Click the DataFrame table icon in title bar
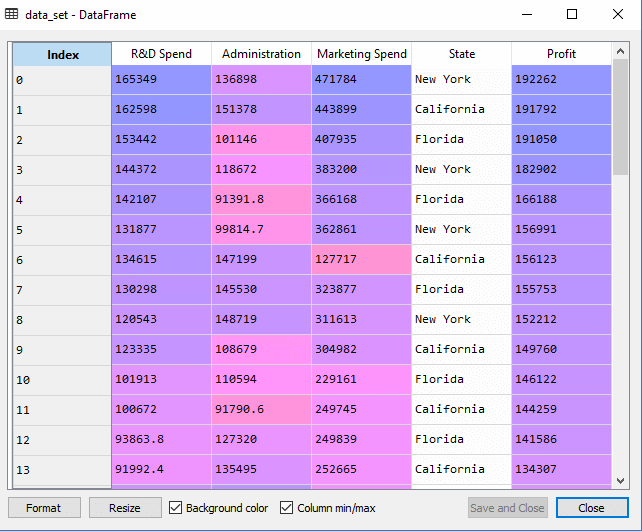Screen dimensions: 642x531 [13, 15]
